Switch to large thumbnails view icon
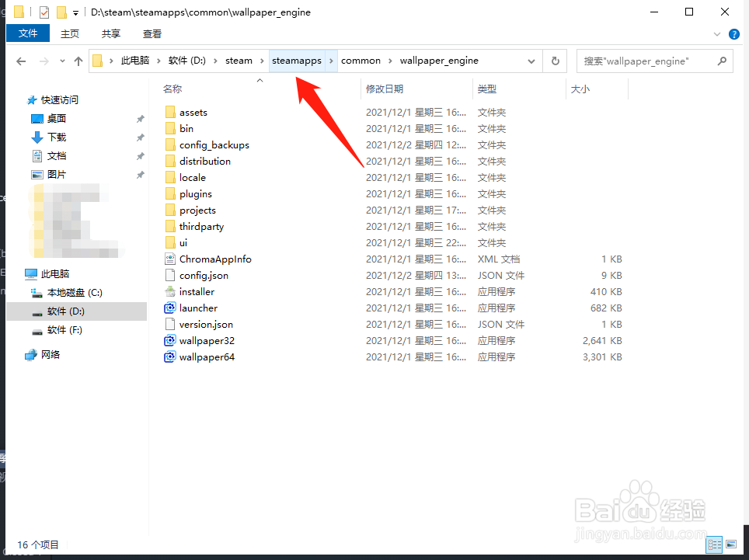 pyautogui.click(x=731, y=544)
